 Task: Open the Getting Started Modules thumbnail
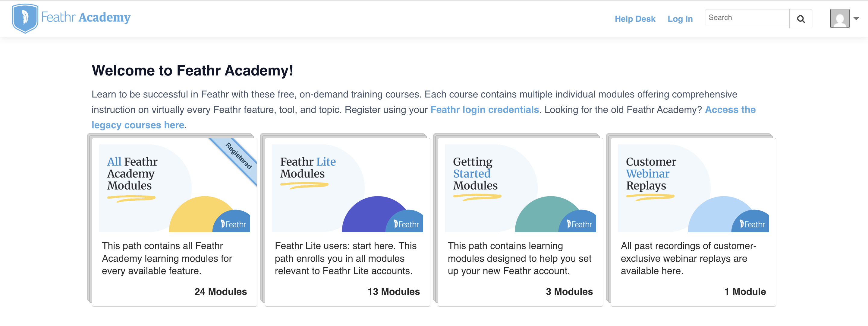(x=520, y=188)
